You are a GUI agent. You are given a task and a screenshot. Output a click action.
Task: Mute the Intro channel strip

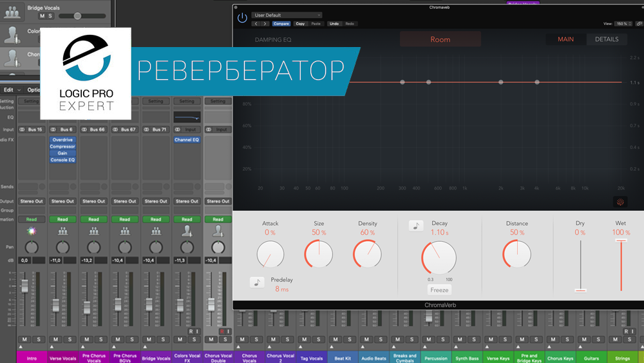(x=24, y=340)
